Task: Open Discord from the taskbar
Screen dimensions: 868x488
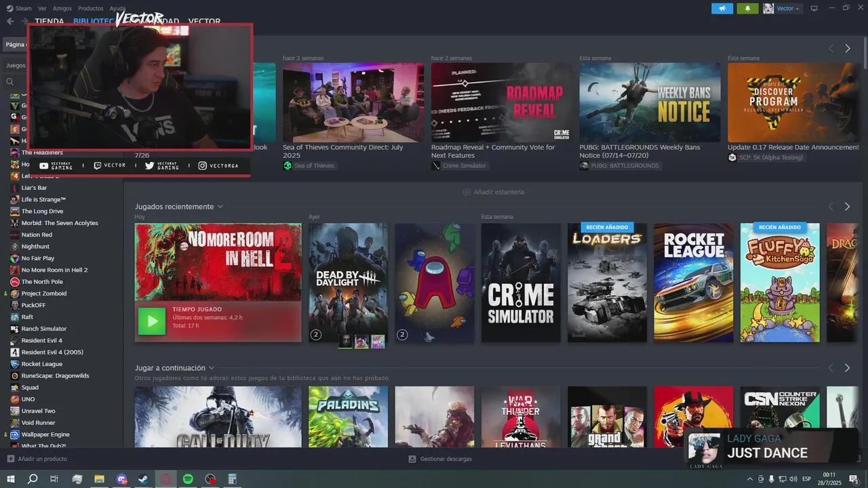Action: click(x=121, y=479)
